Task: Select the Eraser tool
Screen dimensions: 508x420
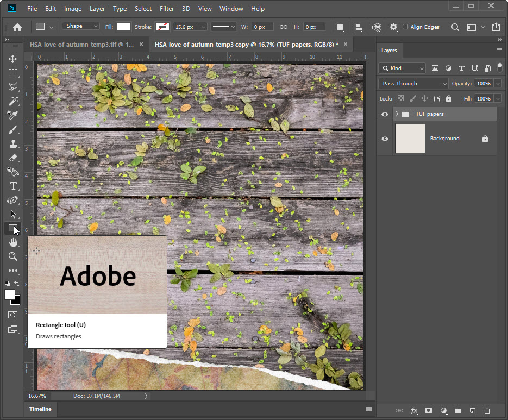Action: click(x=12, y=158)
